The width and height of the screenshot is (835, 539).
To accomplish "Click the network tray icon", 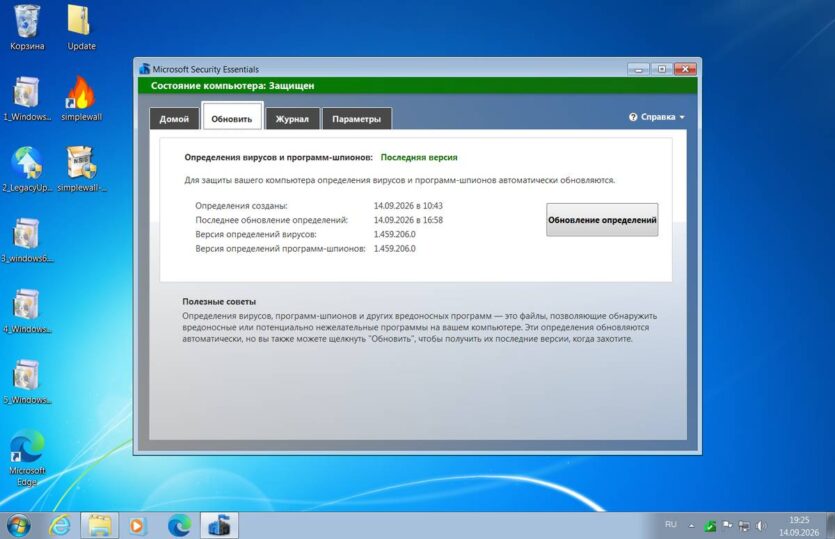I will [744, 526].
